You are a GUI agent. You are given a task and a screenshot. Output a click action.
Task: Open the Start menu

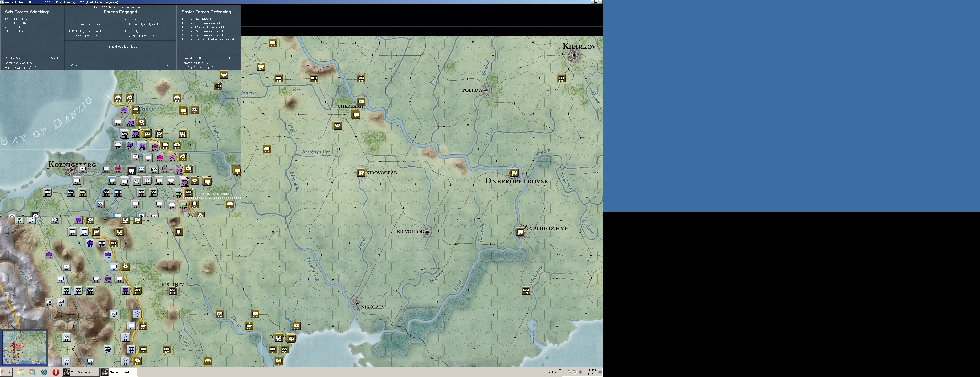(6, 372)
